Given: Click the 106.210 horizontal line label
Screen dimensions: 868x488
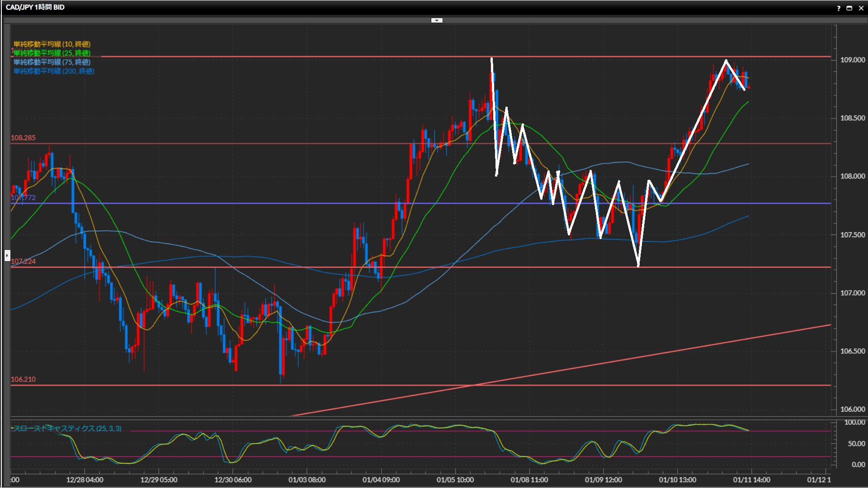Looking at the screenshot, I should pyautogui.click(x=23, y=379).
